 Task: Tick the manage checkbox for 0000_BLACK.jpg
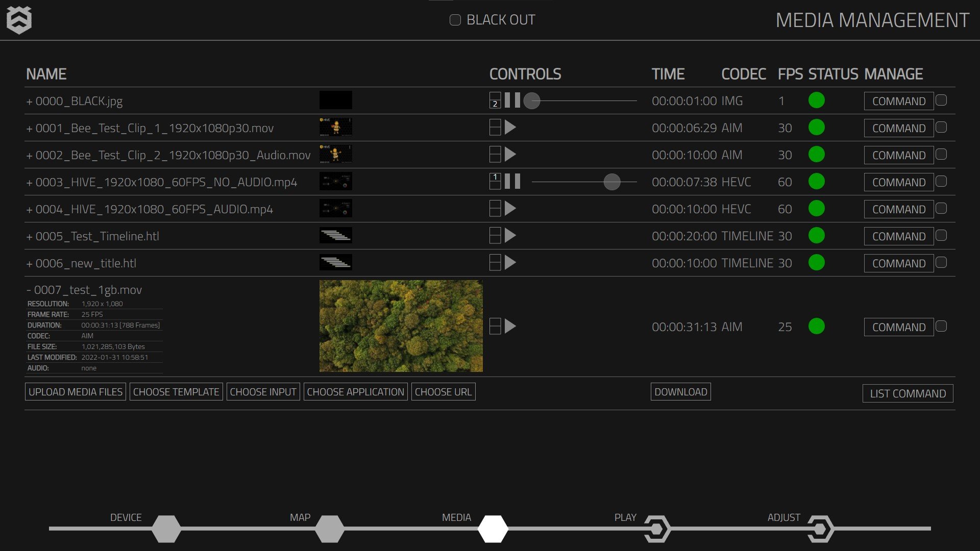click(941, 101)
